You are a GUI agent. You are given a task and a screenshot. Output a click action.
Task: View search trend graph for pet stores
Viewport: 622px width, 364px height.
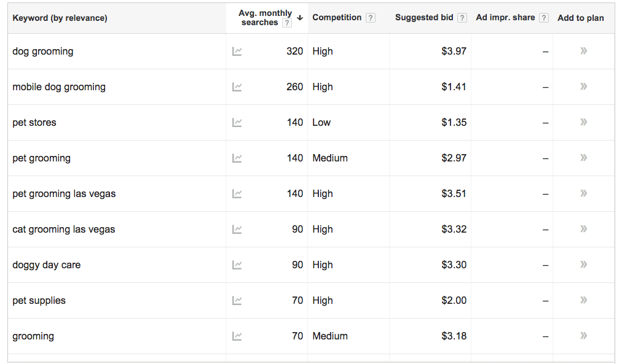[237, 123]
